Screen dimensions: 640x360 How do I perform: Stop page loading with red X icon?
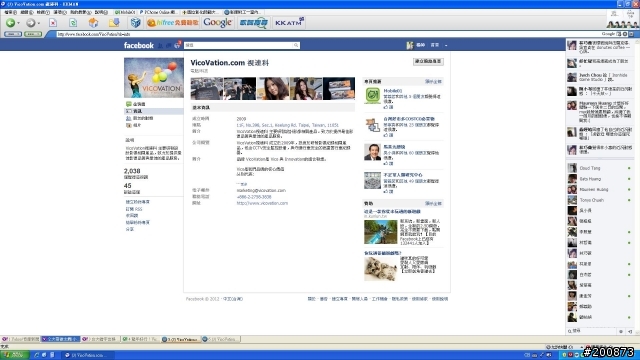point(53,23)
